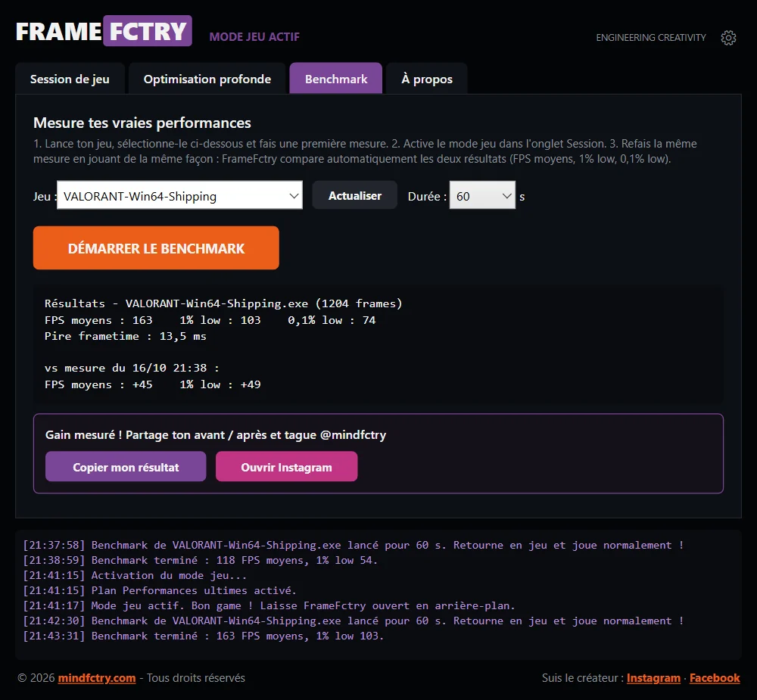
Task: Click the Suis le créateur footer label
Action: pos(581,678)
